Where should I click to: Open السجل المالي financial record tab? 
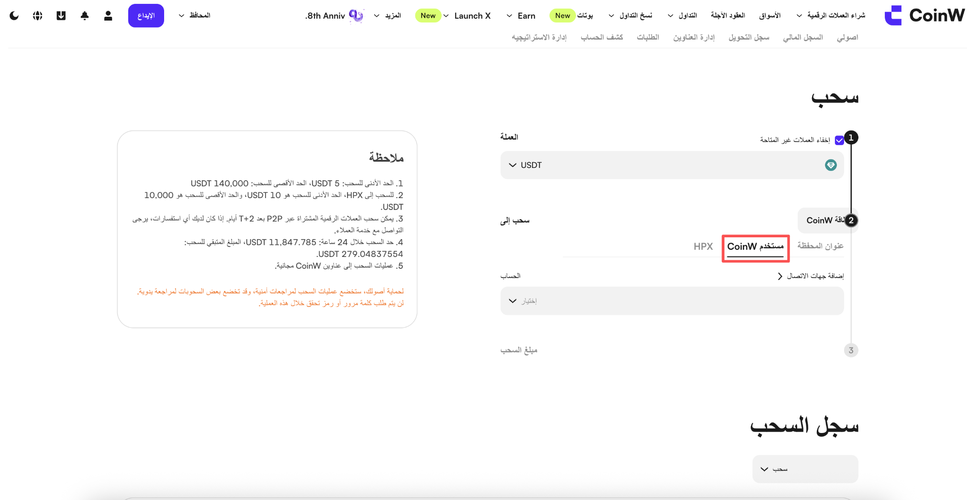tap(803, 37)
